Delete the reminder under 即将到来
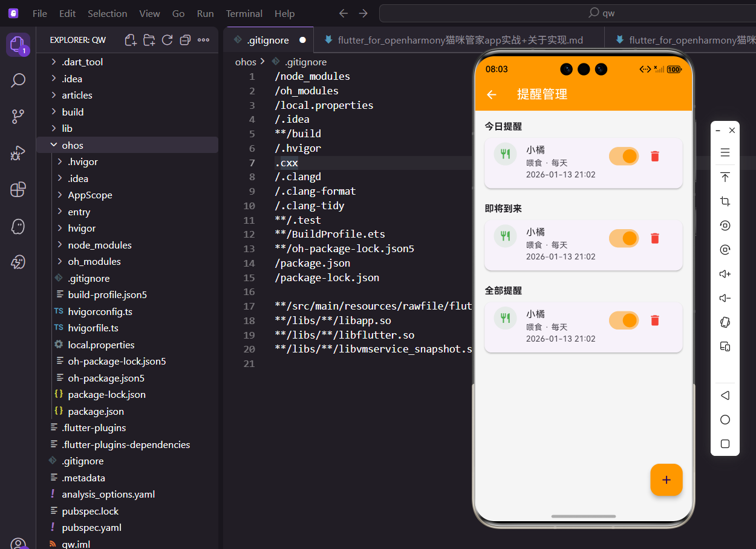The height and width of the screenshot is (549, 756). [x=654, y=238]
